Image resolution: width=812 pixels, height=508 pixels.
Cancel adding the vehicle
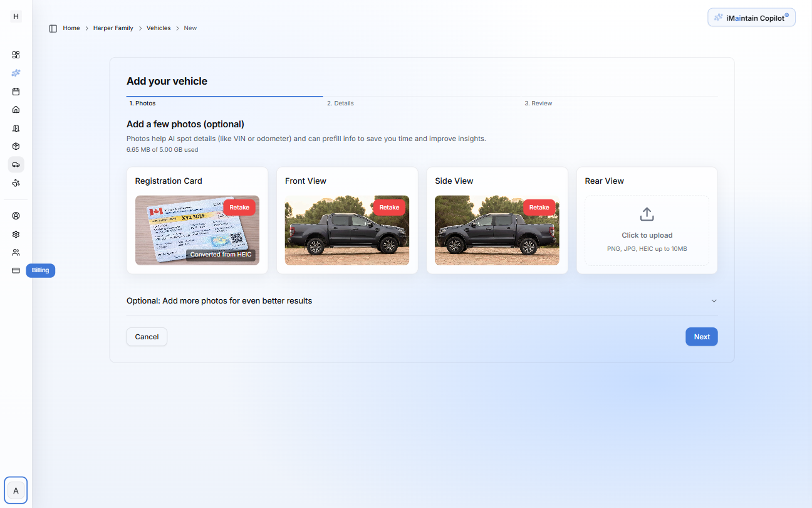pyautogui.click(x=146, y=337)
